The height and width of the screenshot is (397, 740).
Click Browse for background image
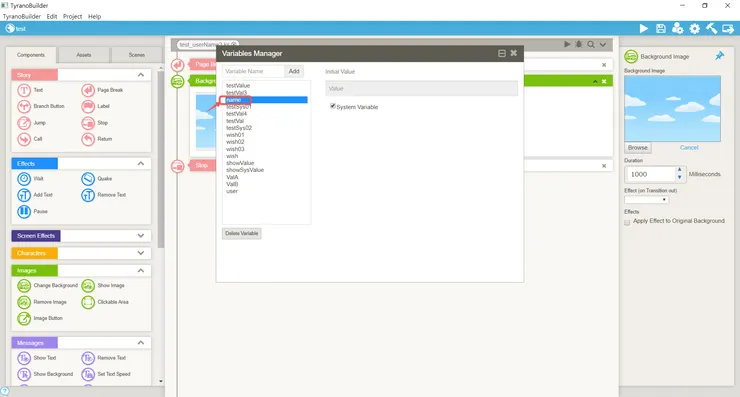click(x=638, y=148)
